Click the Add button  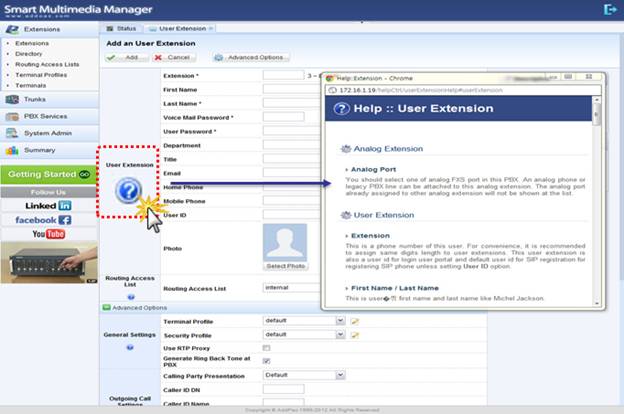pyautogui.click(x=127, y=57)
